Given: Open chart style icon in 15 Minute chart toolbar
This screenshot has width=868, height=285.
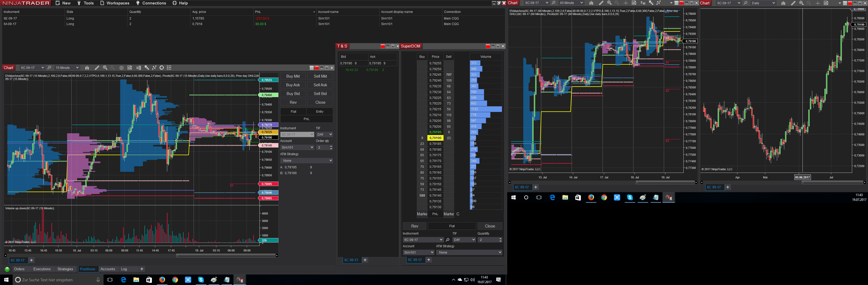Looking at the screenshot, I should click(87, 68).
